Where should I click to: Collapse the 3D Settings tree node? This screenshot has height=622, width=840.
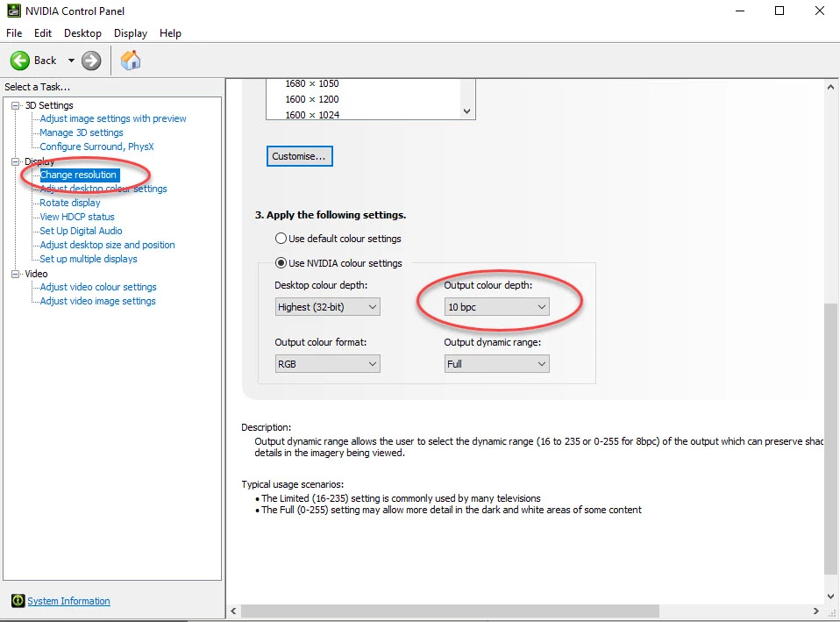pos(16,105)
